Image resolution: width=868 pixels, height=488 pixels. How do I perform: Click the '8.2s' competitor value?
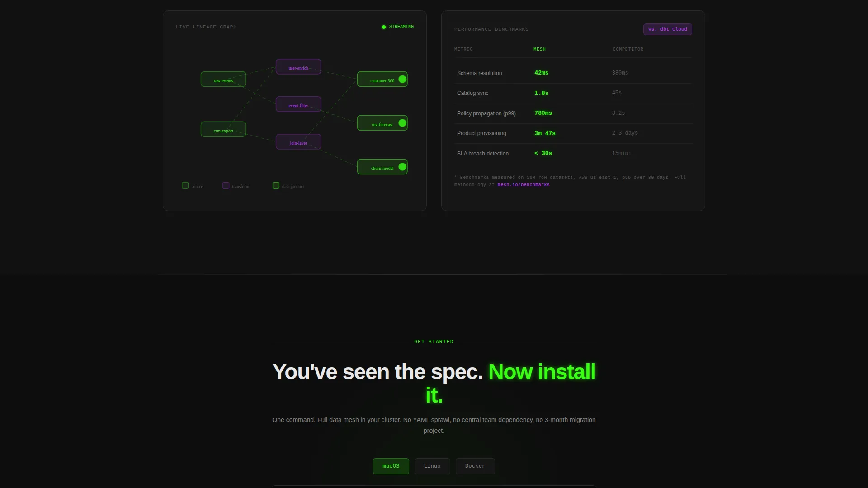tap(618, 113)
